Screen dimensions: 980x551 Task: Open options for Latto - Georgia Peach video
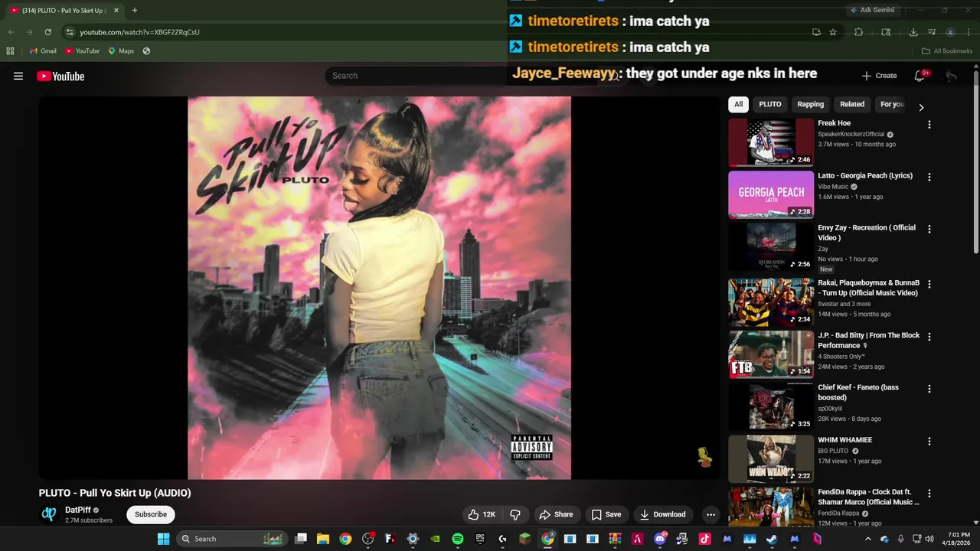pyautogui.click(x=929, y=177)
